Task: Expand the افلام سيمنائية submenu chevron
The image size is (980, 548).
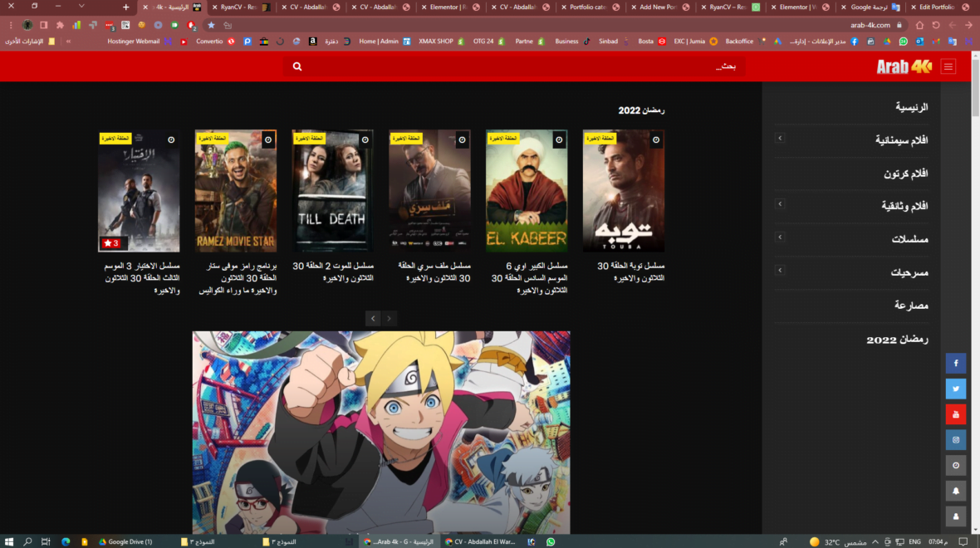Action: [779, 138]
